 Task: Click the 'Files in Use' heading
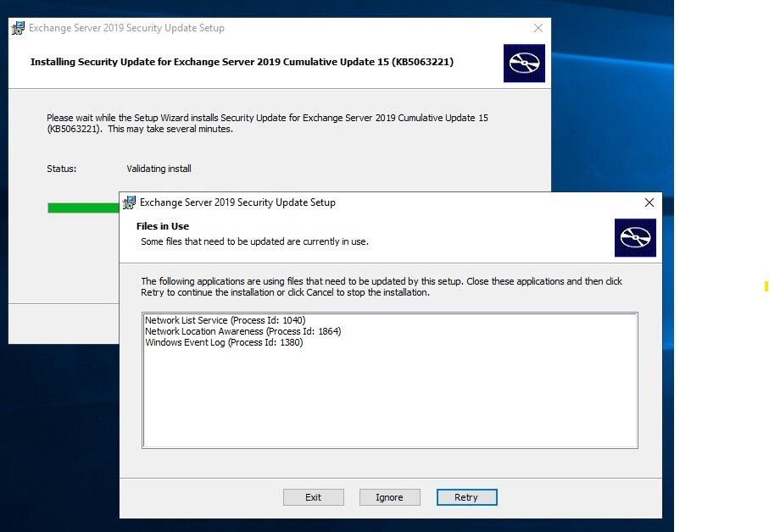pyautogui.click(x=162, y=226)
